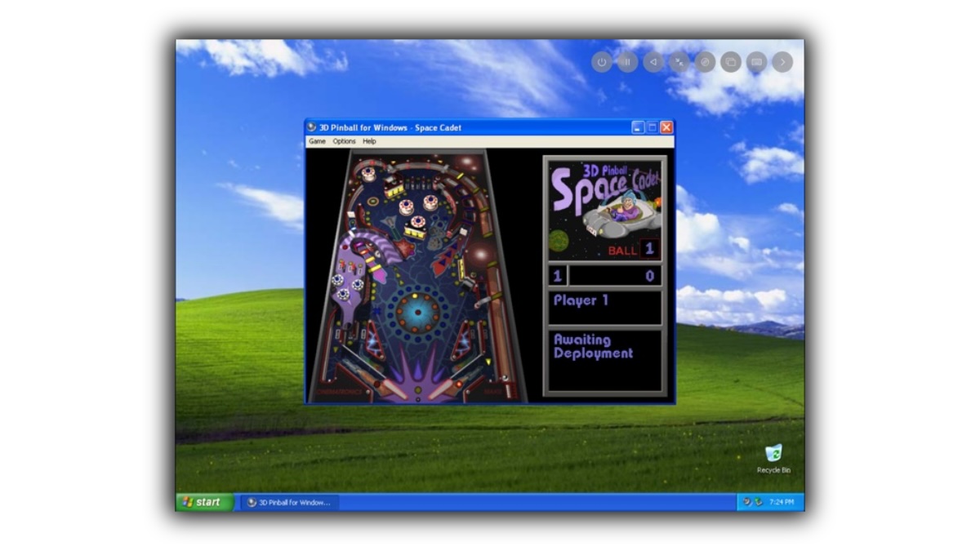Minimize the 3D Pinball window
Image resolution: width=980 pixels, height=551 pixels.
(638, 127)
